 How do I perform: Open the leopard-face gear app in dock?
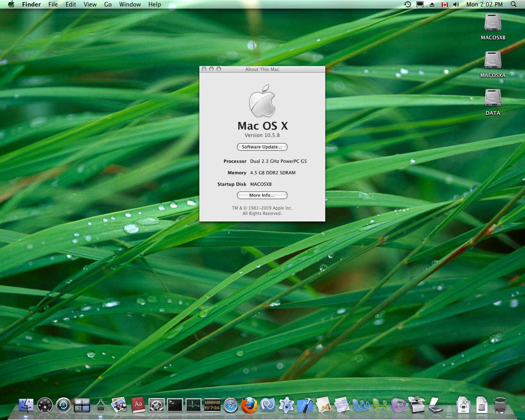click(286, 405)
